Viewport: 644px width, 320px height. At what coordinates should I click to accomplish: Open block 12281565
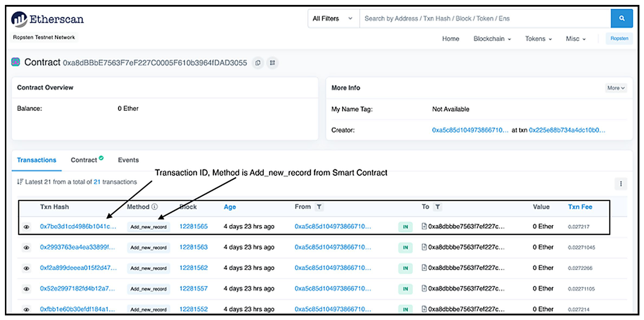coord(193,226)
